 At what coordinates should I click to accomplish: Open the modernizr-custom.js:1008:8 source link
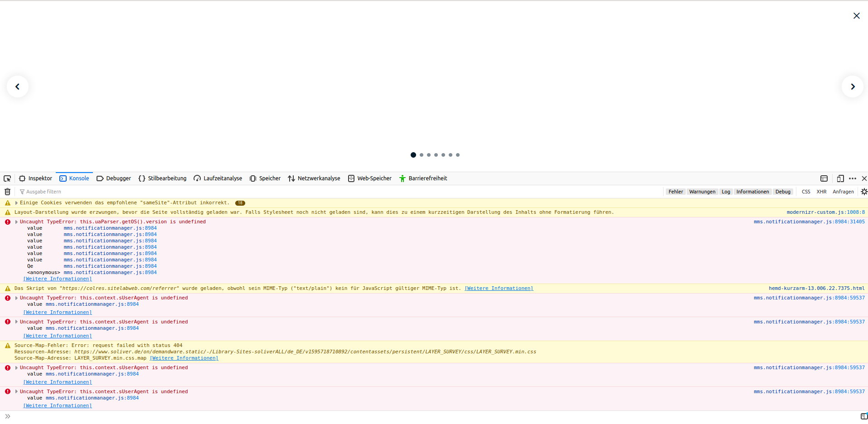coord(826,212)
